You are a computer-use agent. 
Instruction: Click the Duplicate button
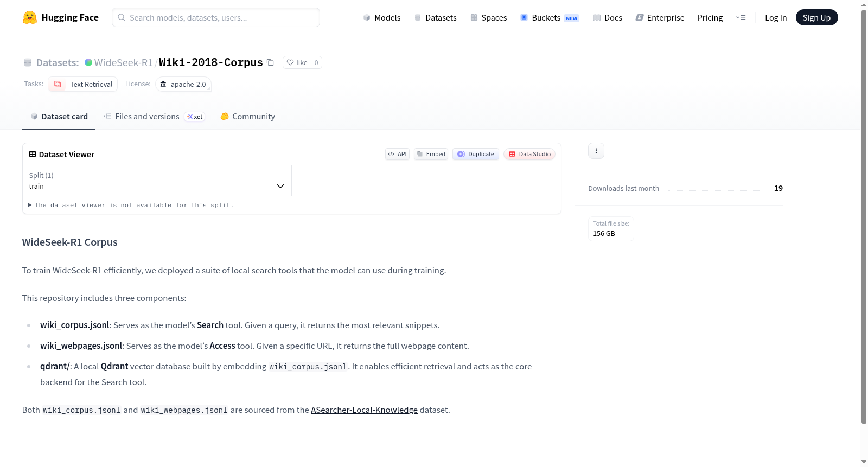point(476,154)
